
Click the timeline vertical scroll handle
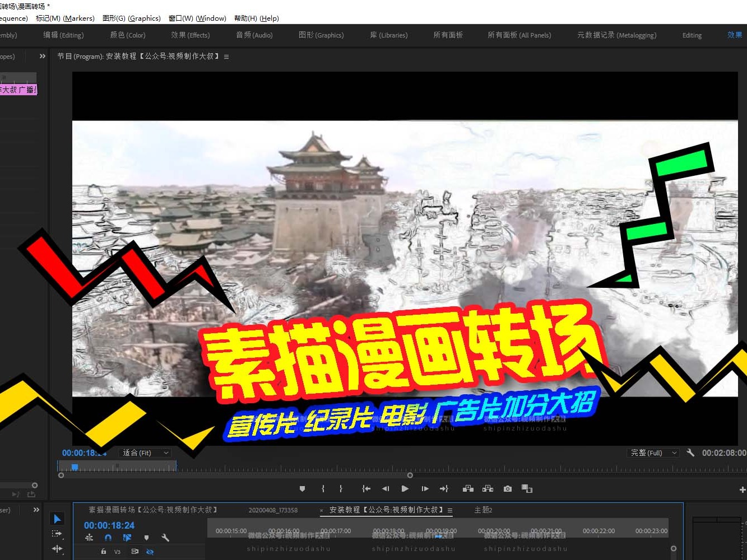point(674,548)
